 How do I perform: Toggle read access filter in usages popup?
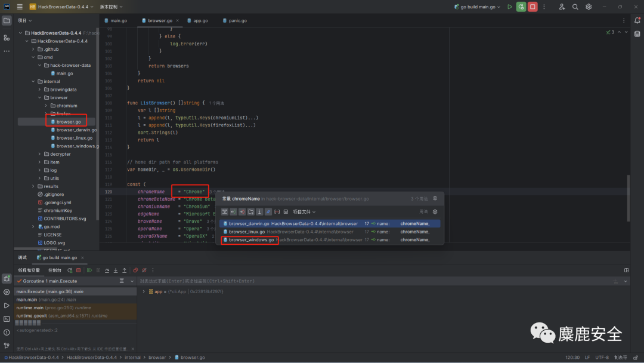point(233,212)
